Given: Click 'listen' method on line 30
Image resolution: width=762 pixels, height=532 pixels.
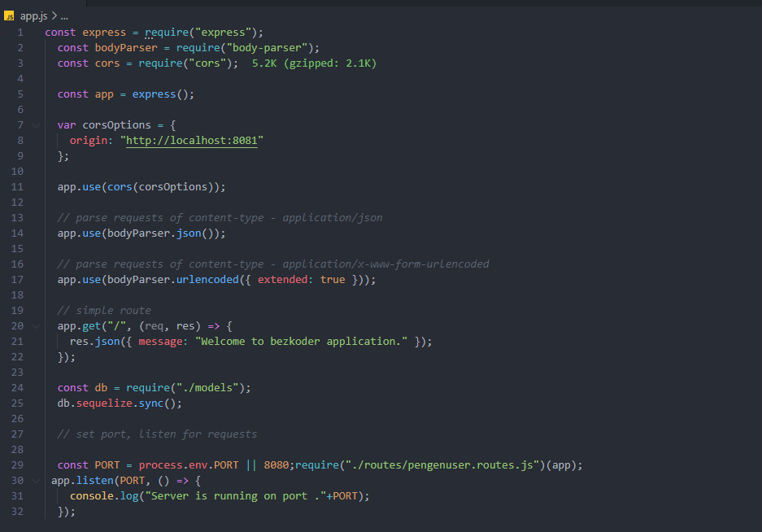Looking at the screenshot, I should pos(95,481).
